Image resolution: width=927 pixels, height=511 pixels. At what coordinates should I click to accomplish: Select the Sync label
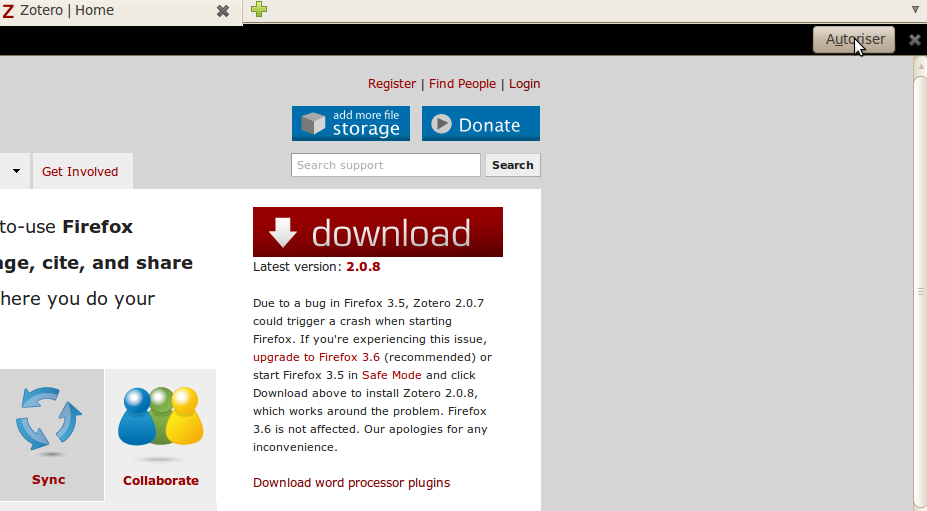click(48, 480)
